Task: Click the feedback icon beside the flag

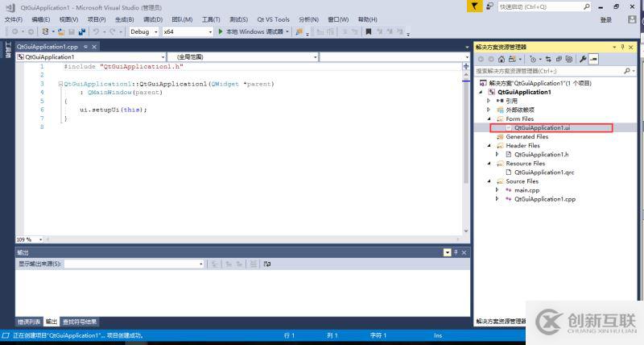Action: 489,6
